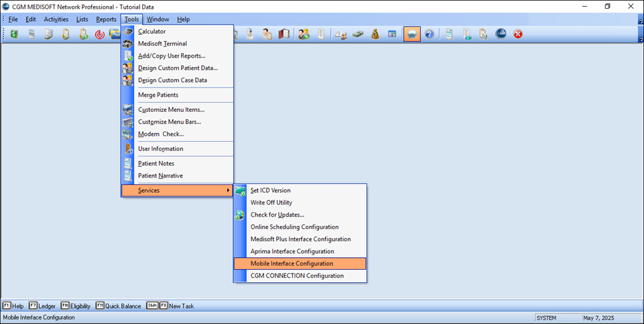Image resolution: width=644 pixels, height=324 pixels.
Task: Click F11 Quick Balance shortcut button
Action: 118,306
